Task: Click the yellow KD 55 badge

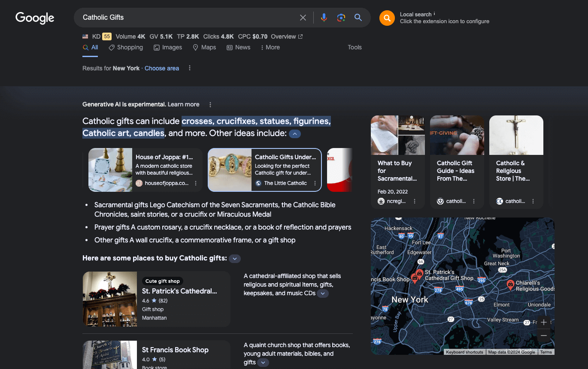Action: (107, 36)
